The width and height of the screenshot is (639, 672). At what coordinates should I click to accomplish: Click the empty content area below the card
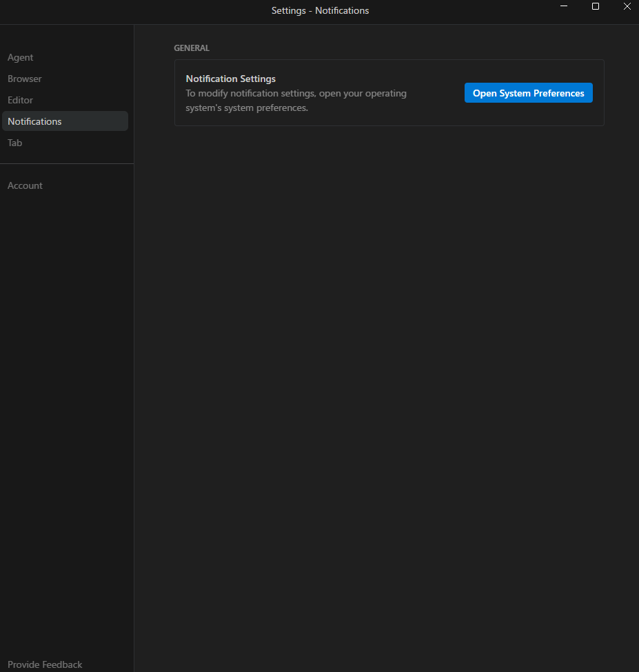coord(386,379)
